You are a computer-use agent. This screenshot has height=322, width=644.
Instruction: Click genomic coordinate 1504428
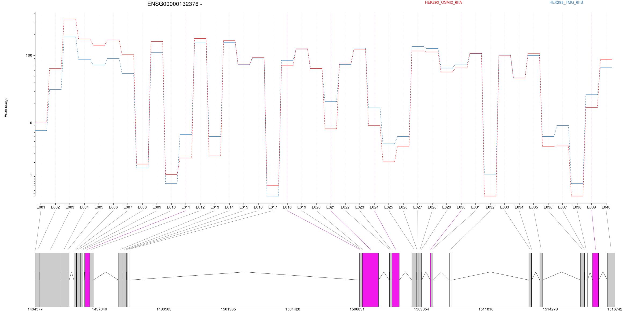click(293, 309)
